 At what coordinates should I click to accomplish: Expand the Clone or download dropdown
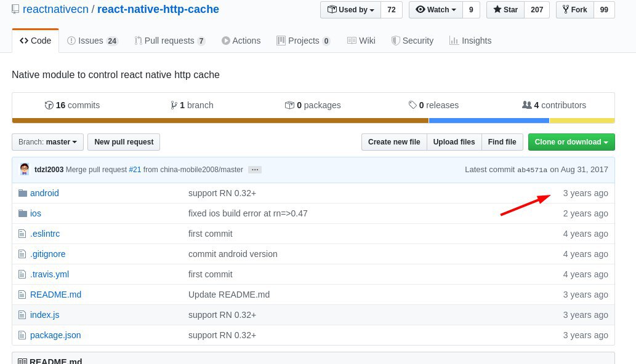click(571, 142)
